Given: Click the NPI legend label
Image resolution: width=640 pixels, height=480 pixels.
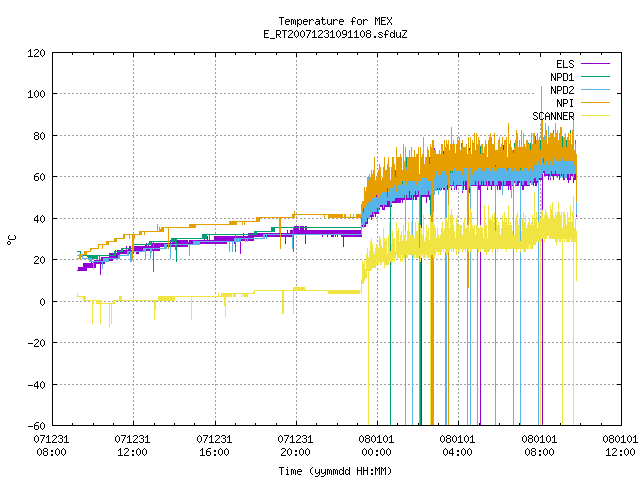Looking at the screenshot, I should (x=565, y=103).
